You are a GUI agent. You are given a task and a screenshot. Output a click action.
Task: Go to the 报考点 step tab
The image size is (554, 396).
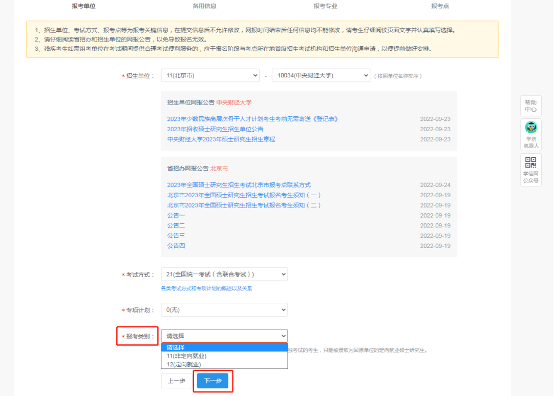(x=440, y=6)
